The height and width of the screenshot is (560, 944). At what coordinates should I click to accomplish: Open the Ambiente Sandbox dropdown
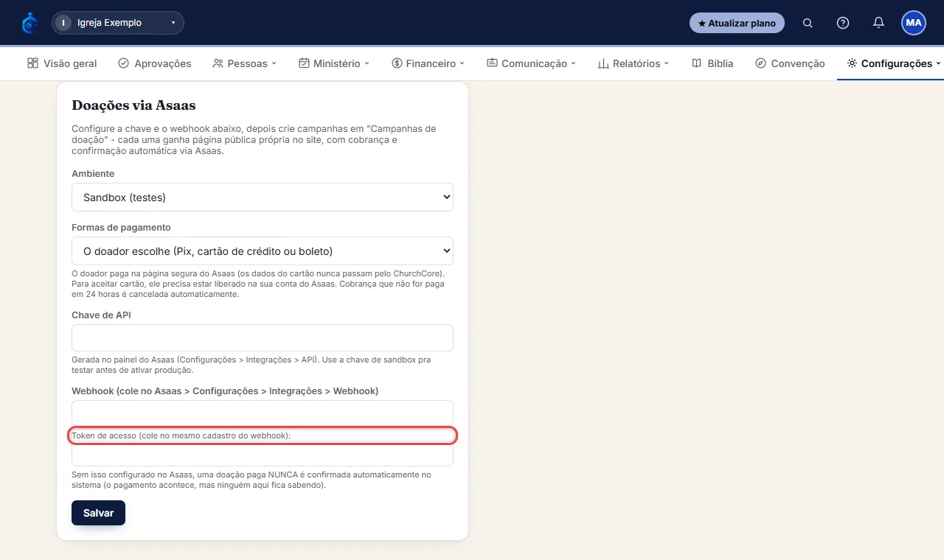point(263,197)
